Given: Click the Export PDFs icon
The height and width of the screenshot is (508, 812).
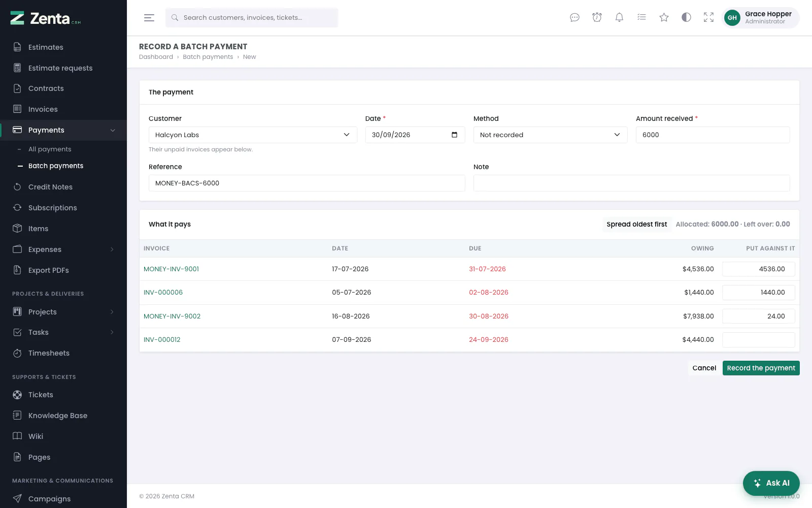Looking at the screenshot, I should click(17, 270).
